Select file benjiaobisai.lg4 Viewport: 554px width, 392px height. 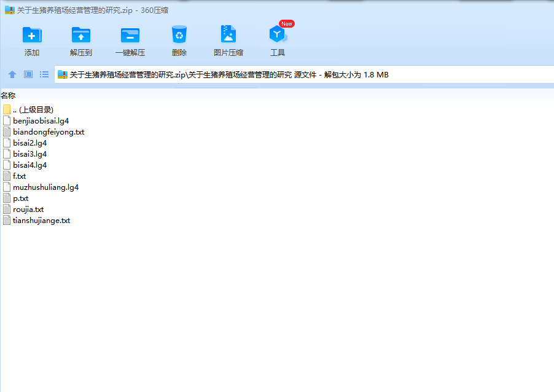36,121
